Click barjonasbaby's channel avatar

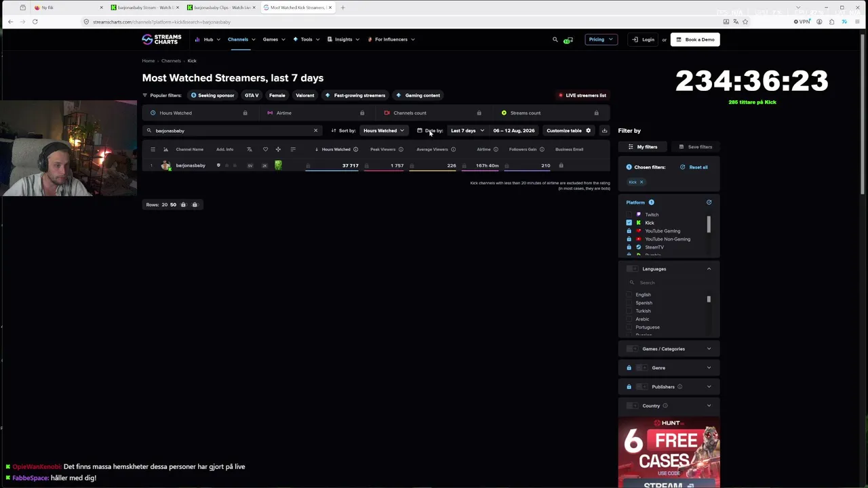tap(166, 165)
